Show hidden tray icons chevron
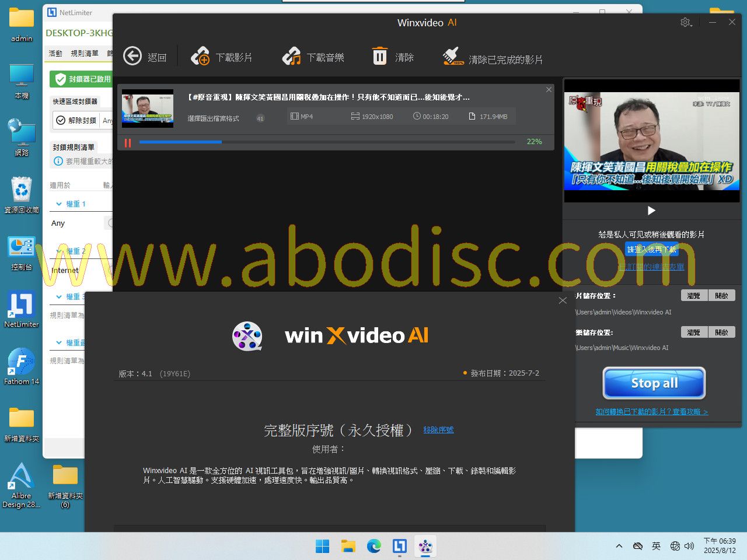 (619, 546)
